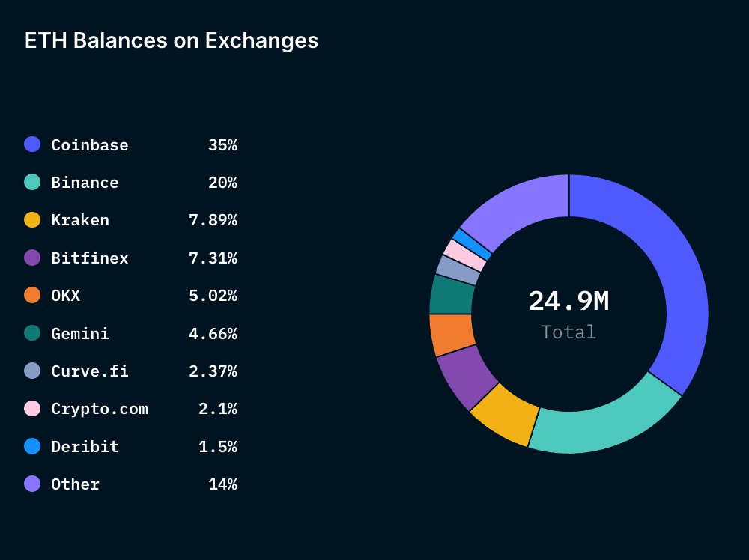Click the Coinbase blue legend dot
The image size is (749, 560).
pos(31,144)
